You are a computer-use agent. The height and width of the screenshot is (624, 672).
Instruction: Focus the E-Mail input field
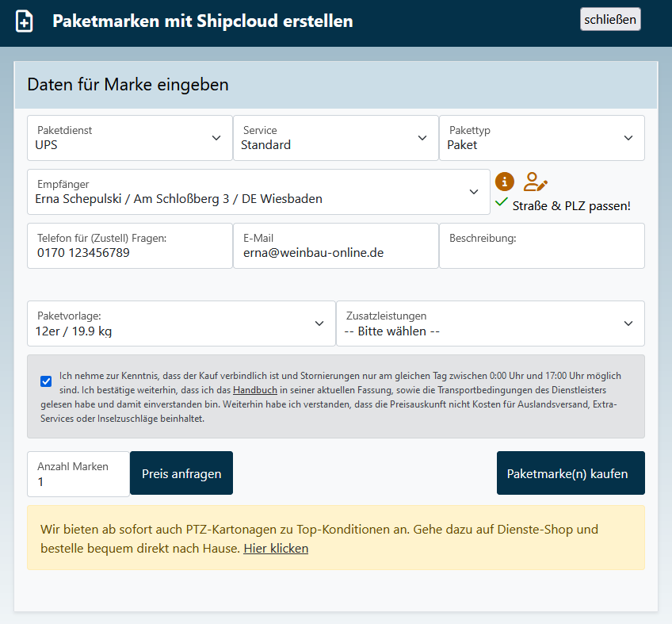coord(335,252)
